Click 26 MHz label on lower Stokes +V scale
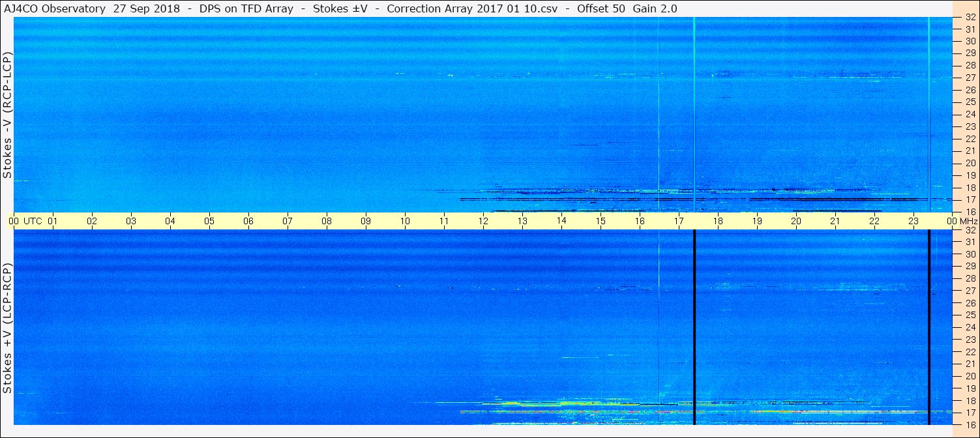Viewport: 980px width, 438px height. tap(970, 303)
